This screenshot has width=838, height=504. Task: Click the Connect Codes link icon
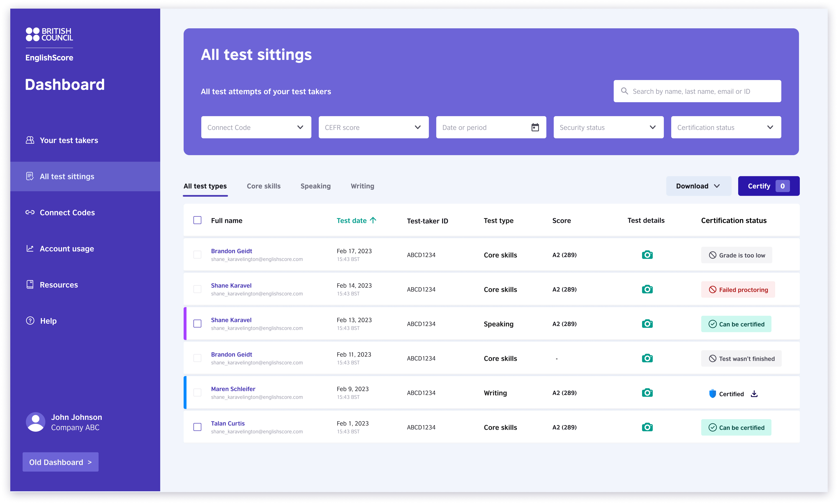pos(30,212)
